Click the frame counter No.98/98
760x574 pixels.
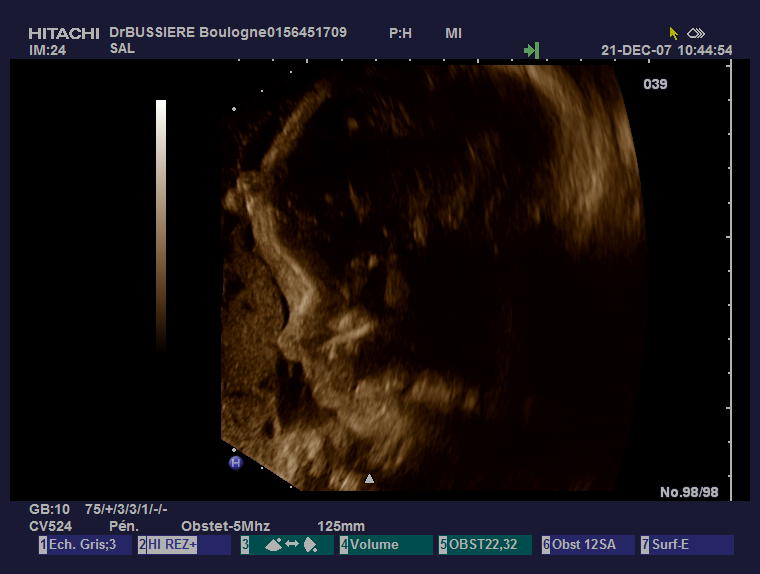click(689, 492)
